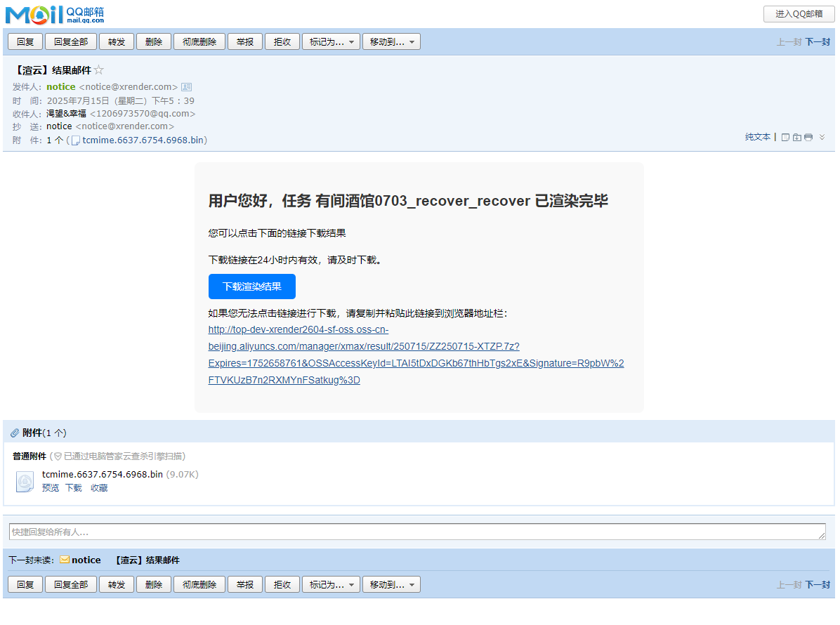The width and height of the screenshot is (840, 625).
Task: Switch to 纯文本 view
Action: click(x=757, y=138)
